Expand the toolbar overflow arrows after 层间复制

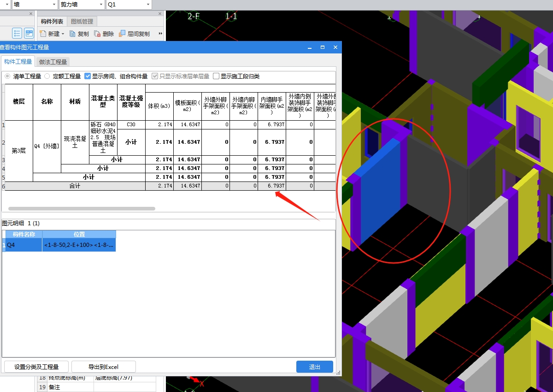160,34
